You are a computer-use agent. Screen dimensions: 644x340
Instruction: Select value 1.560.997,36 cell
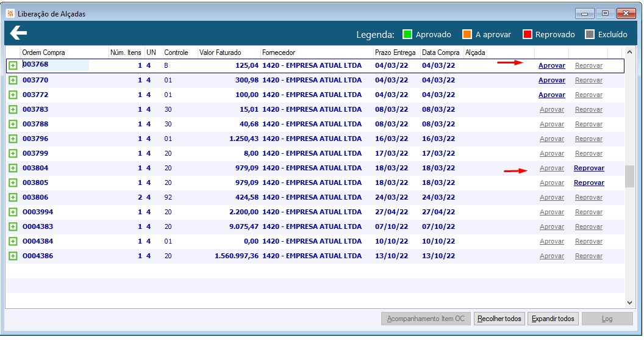coord(237,256)
